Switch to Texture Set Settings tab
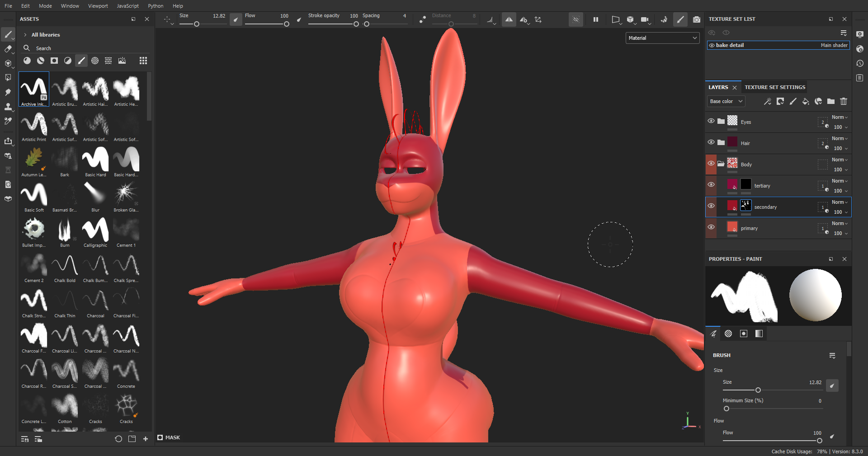Screen dimensions: 868x456 point(775,87)
